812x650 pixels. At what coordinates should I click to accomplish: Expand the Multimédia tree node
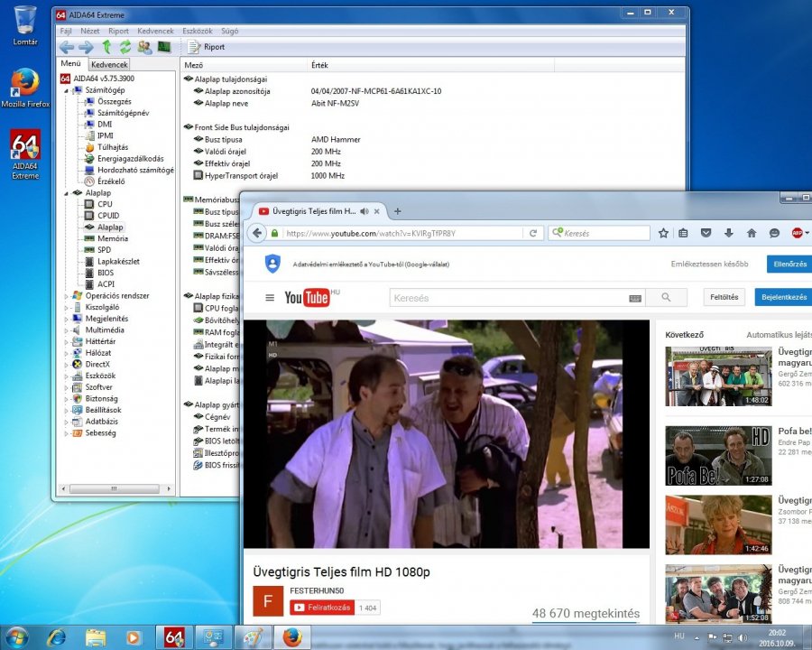(x=66, y=330)
